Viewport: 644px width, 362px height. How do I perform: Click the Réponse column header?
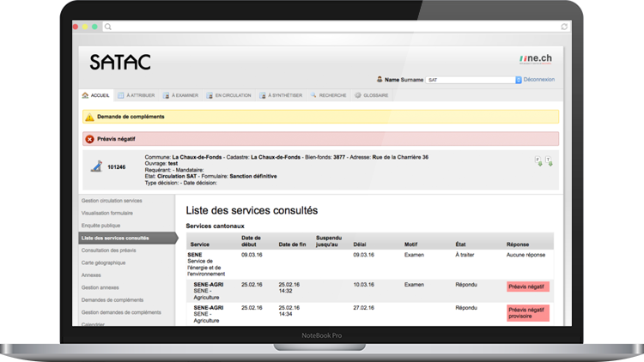pyautogui.click(x=518, y=244)
